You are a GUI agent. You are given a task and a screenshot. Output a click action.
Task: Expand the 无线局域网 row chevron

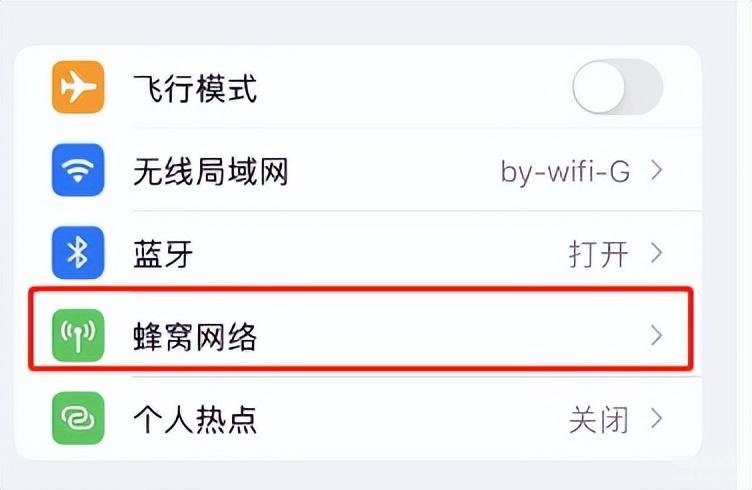point(657,171)
